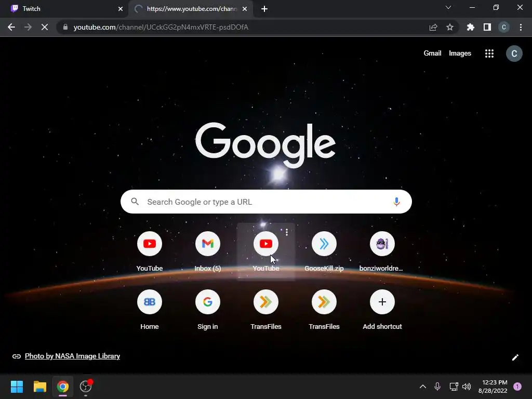
Task: Go back using the browser back arrow
Action: (x=11, y=27)
